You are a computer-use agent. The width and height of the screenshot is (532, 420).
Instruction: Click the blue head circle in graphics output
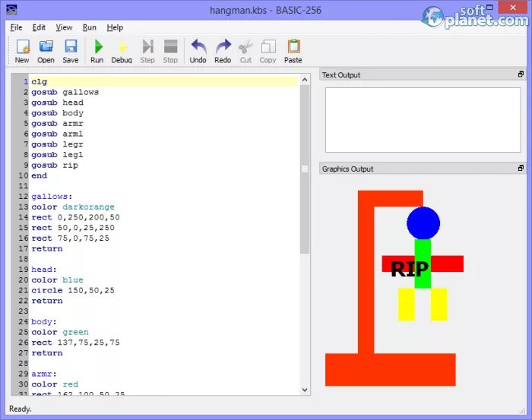[423, 223]
